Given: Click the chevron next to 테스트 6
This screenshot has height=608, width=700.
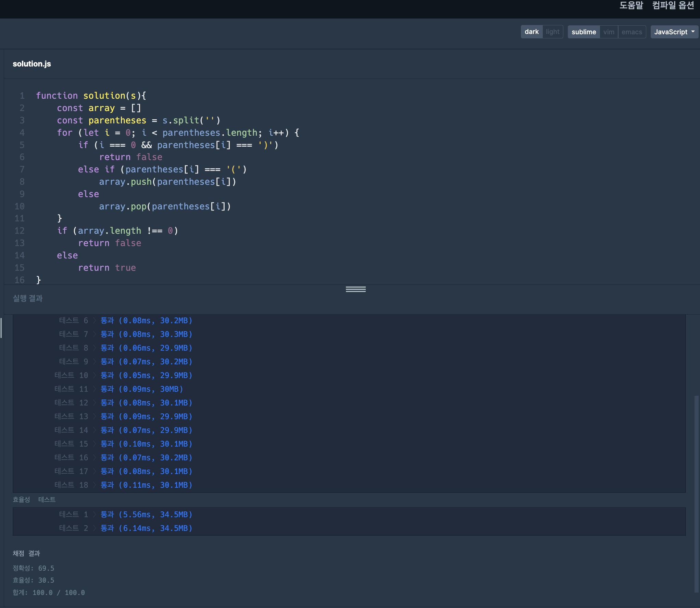Looking at the screenshot, I should tap(95, 320).
